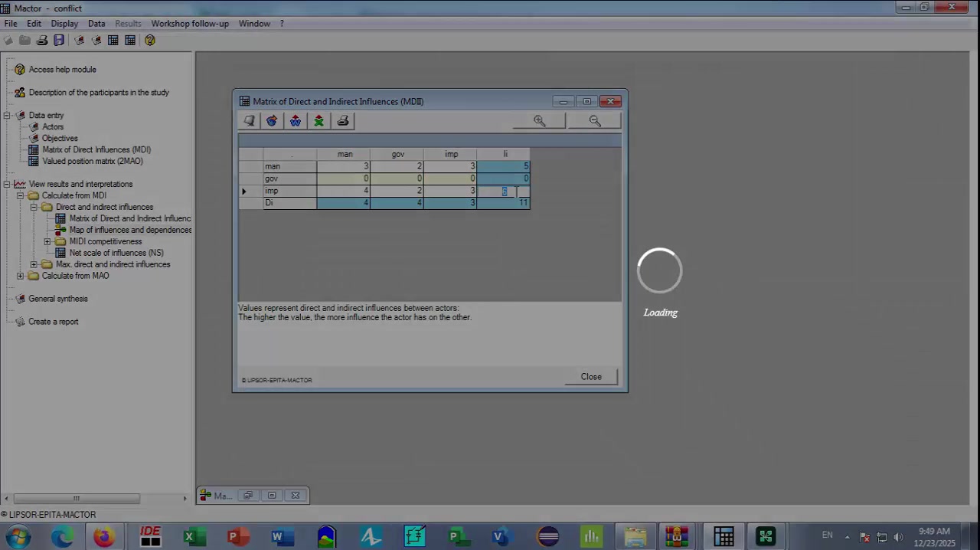Open Map of influences and dependences

130,230
